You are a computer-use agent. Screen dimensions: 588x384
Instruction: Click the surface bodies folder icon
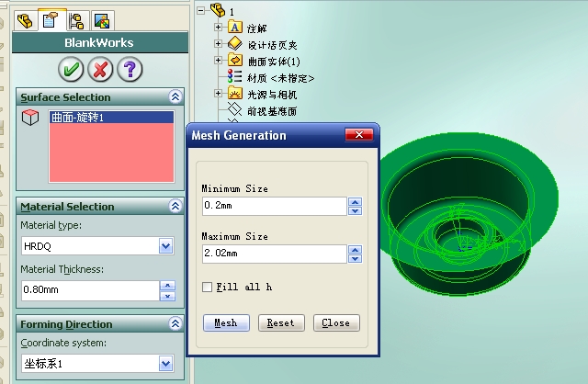(x=235, y=60)
